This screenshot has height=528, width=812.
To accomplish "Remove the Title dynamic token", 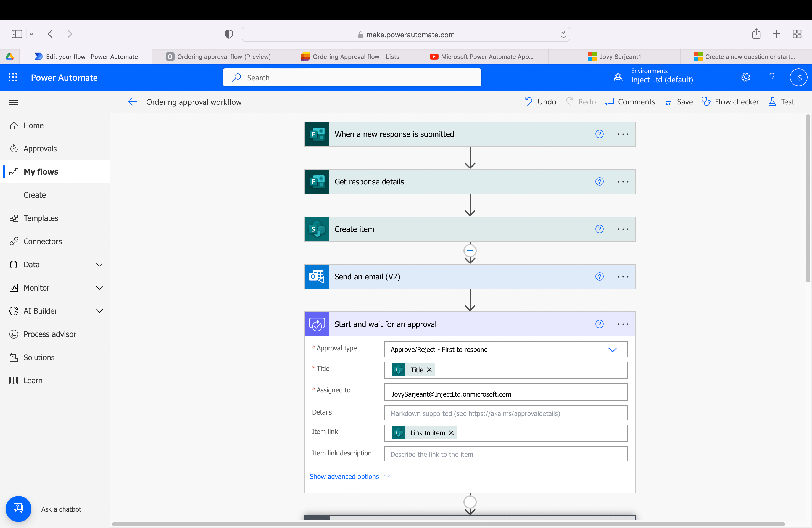I will (429, 370).
